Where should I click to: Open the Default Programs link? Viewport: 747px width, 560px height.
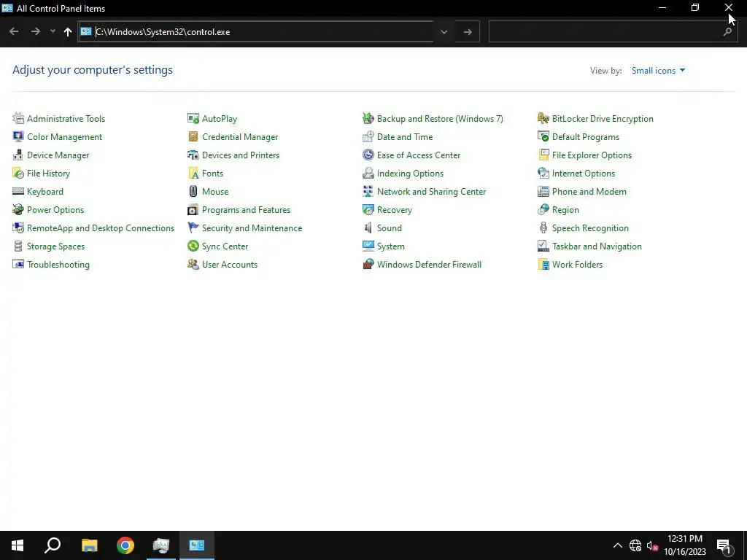(x=586, y=136)
